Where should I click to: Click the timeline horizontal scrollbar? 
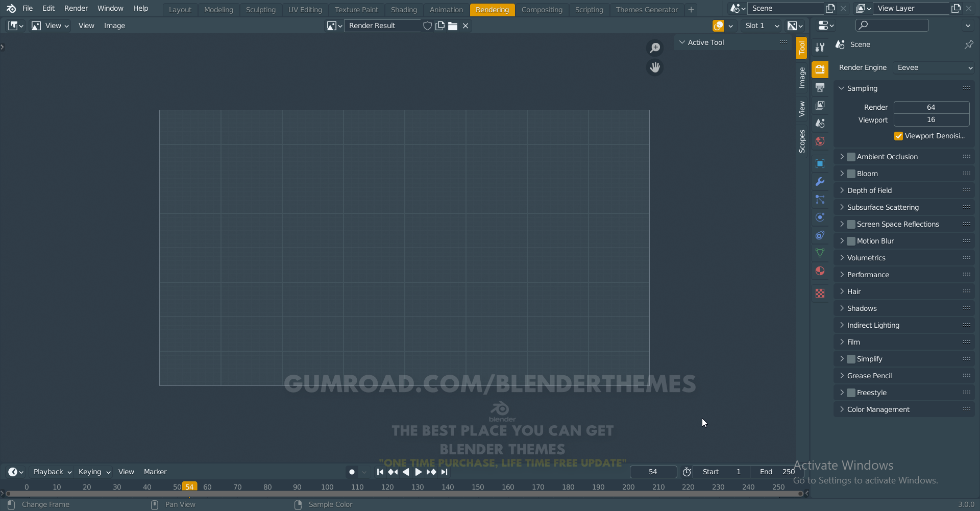(404, 494)
